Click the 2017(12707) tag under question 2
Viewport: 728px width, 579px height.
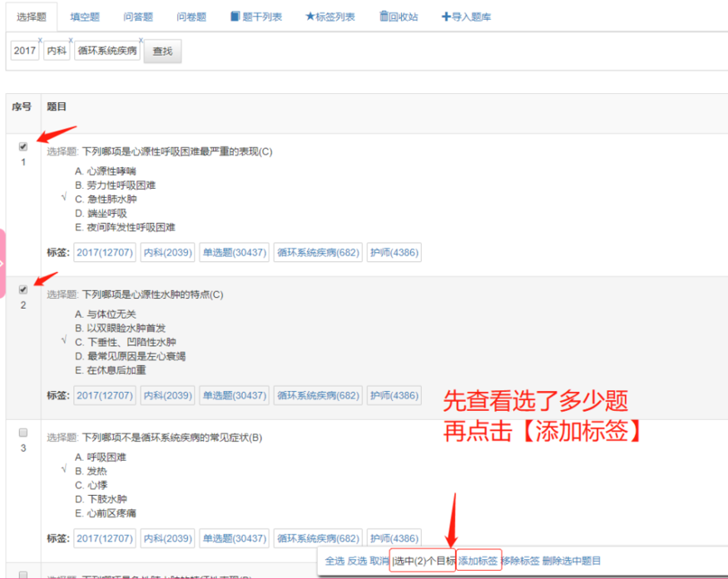pyautogui.click(x=105, y=396)
